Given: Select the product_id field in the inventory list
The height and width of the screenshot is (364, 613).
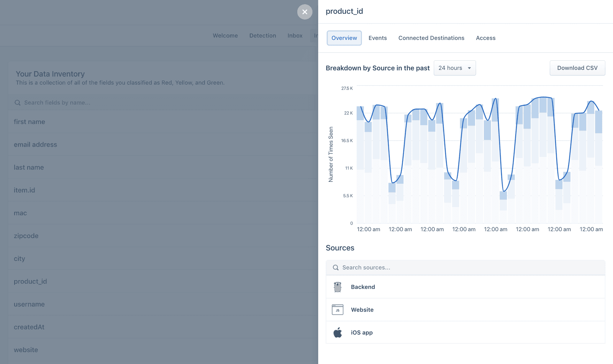Looking at the screenshot, I should (30, 281).
